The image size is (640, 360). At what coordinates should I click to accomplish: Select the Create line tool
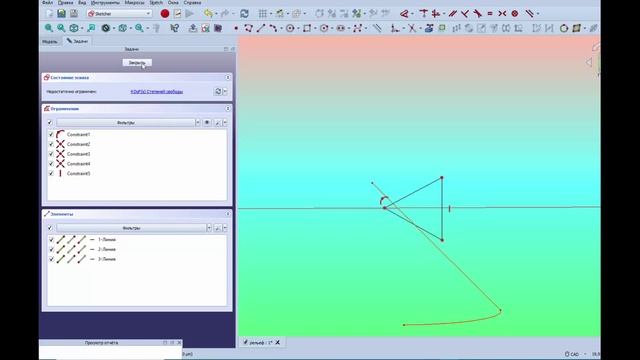click(x=261, y=28)
